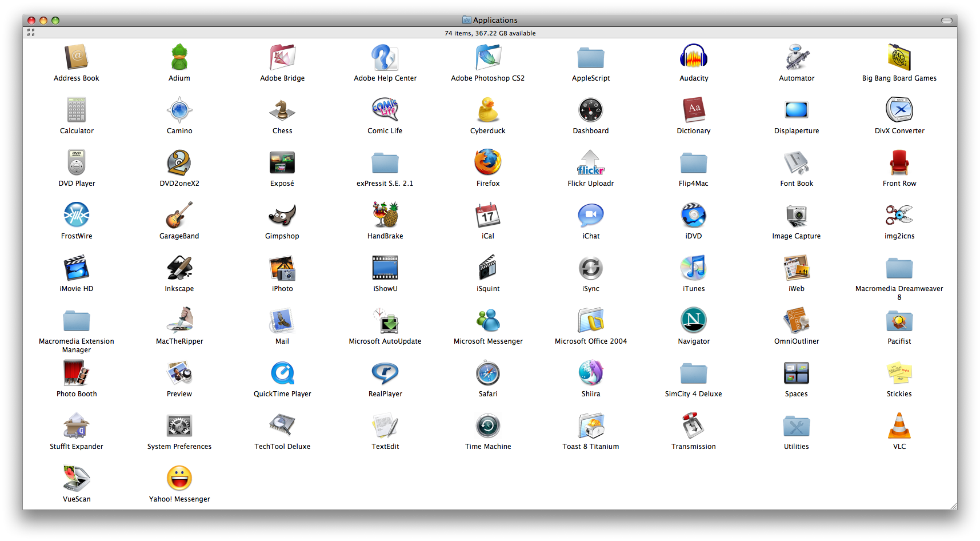Click the Cyberduck rubber duck icon
Screen dimensions: 980x541
click(x=488, y=110)
